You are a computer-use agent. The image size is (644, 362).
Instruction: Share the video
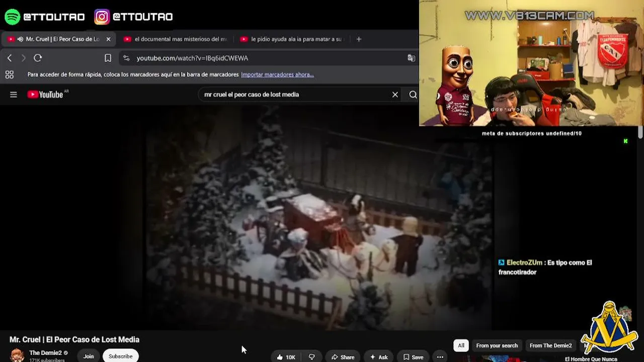click(343, 357)
